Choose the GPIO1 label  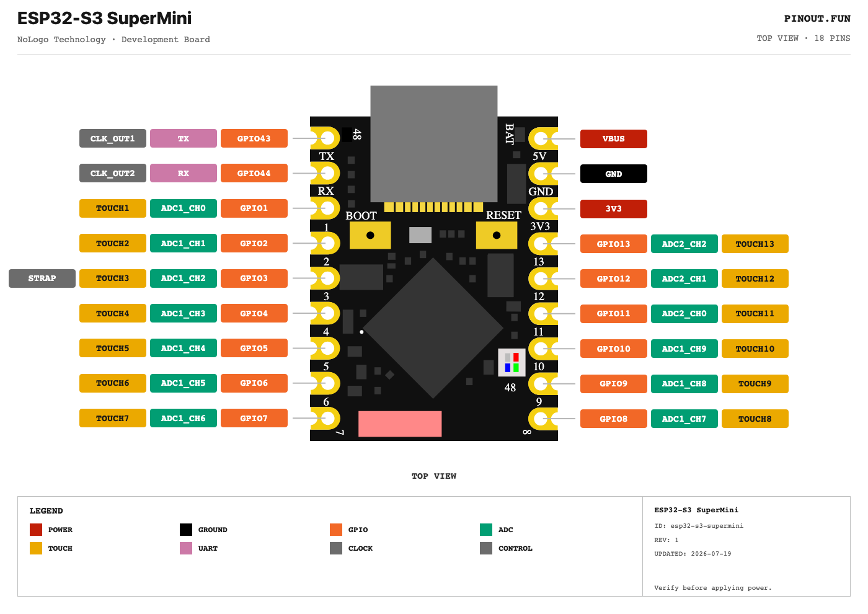pos(254,208)
